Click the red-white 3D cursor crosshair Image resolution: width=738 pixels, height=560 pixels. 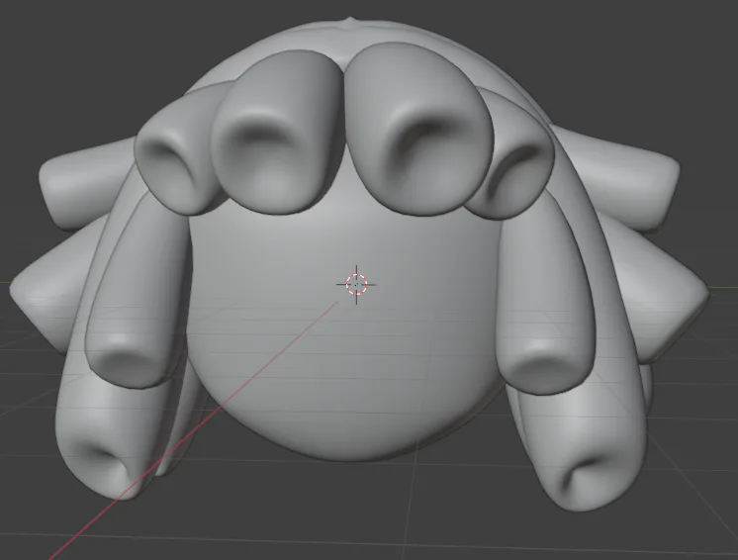356,284
